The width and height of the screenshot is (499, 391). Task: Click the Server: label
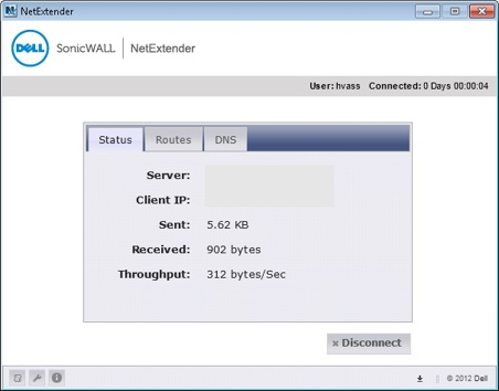[168, 175]
